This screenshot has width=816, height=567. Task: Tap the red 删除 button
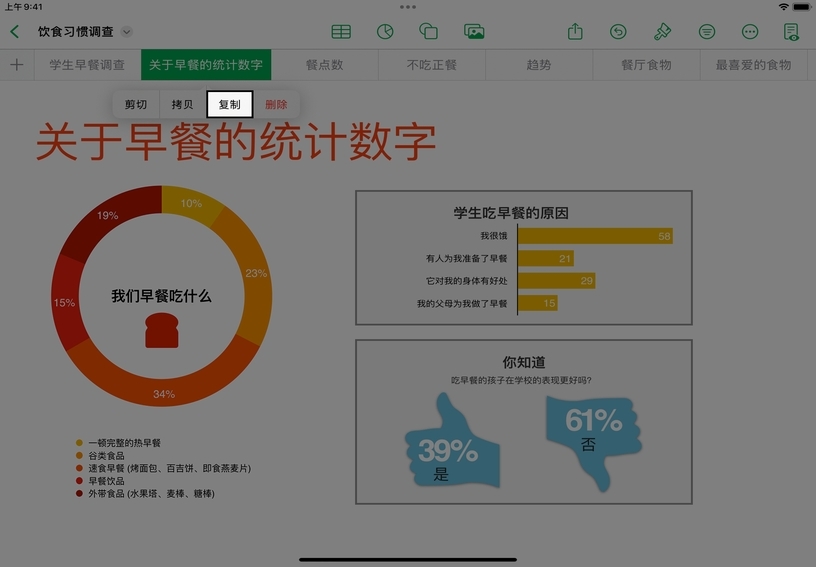(x=276, y=105)
